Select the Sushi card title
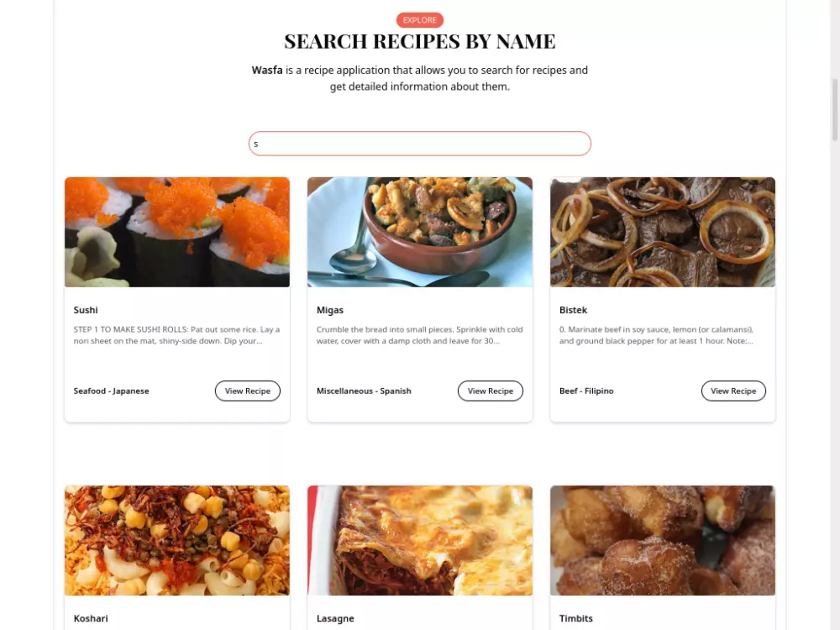840x630 pixels. pos(86,310)
